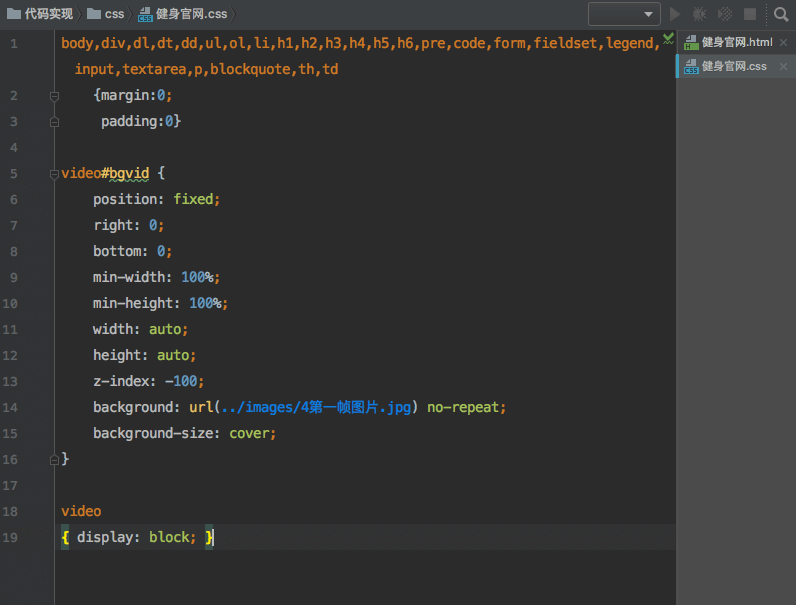Open the run configuration dropdown
This screenshot has width=796, height=605.
tap(624, 14)
